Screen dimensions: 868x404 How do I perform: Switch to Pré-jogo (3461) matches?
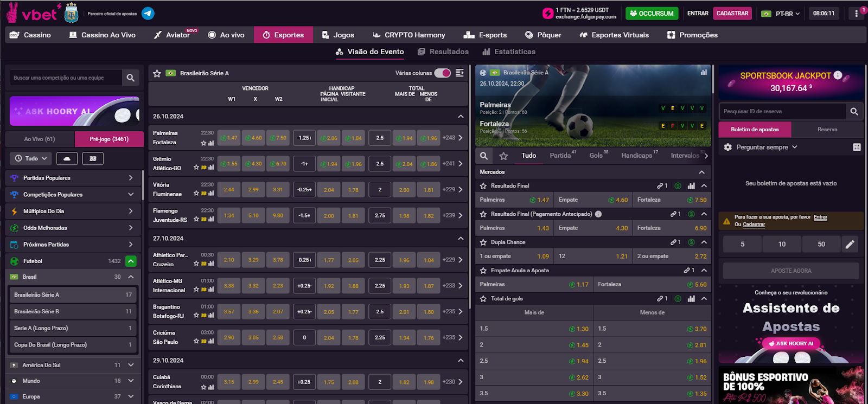pos(109,139)
